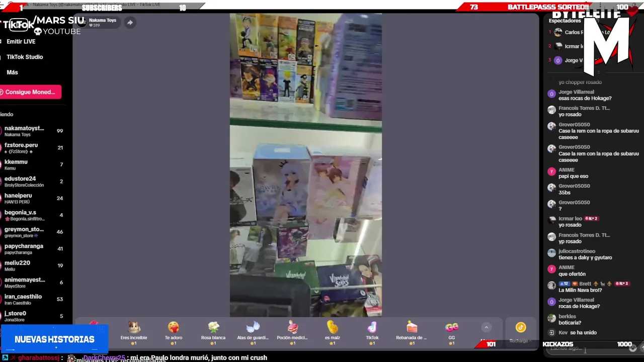Expand the gift tray with the up chevron
Image resolution: width=644 pixels, height=362 pixels.
tap(486, 327)
